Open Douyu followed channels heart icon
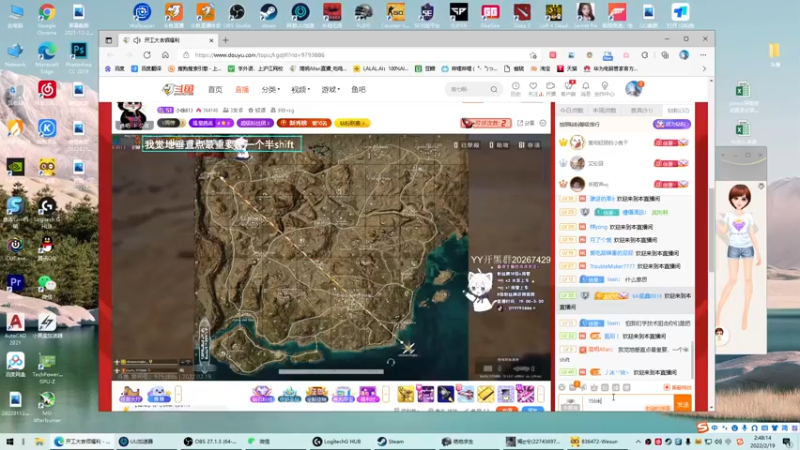Screen dimensions: 800x450 (x=533, y=88)
